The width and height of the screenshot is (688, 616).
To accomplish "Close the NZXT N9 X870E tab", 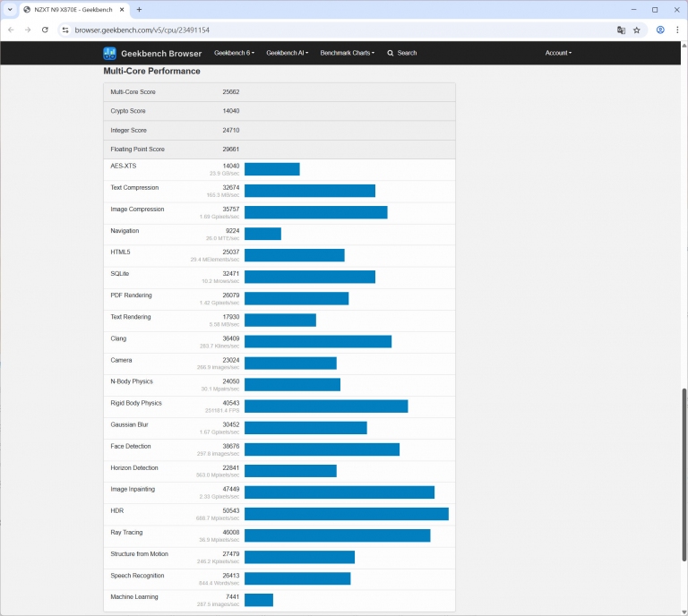I will [x=122, y=9].
